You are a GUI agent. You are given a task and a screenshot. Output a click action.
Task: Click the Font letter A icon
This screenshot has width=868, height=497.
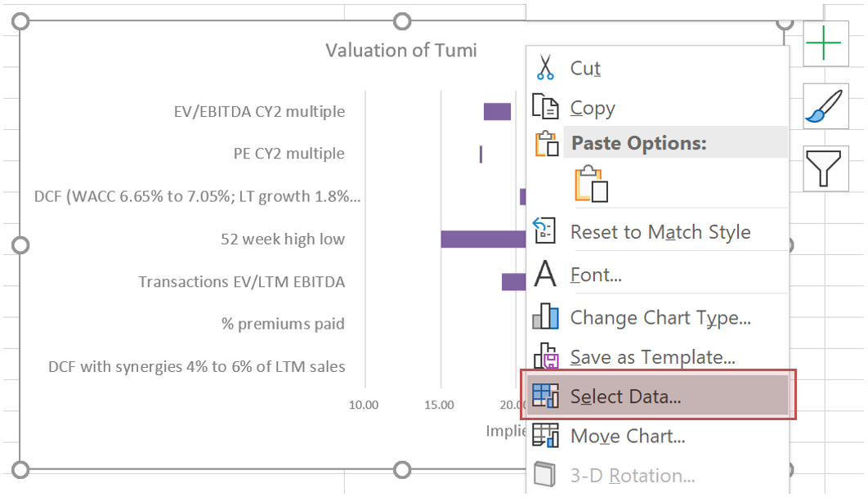click(x=545, y=275)
